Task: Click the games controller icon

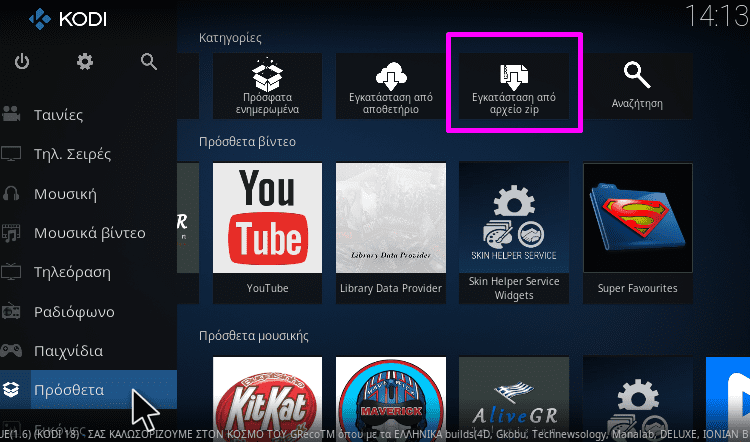Action: pos(11,350)
